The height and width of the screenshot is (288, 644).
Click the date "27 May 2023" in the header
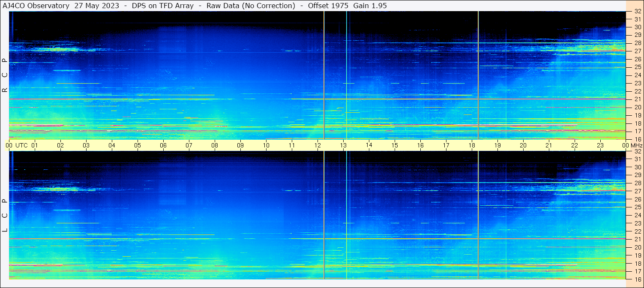coord(97,6)
